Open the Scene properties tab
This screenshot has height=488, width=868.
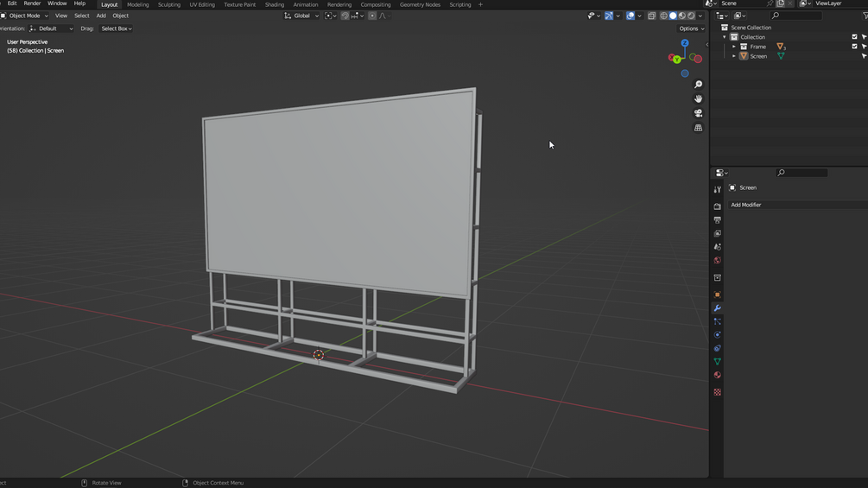coord(718,247)
